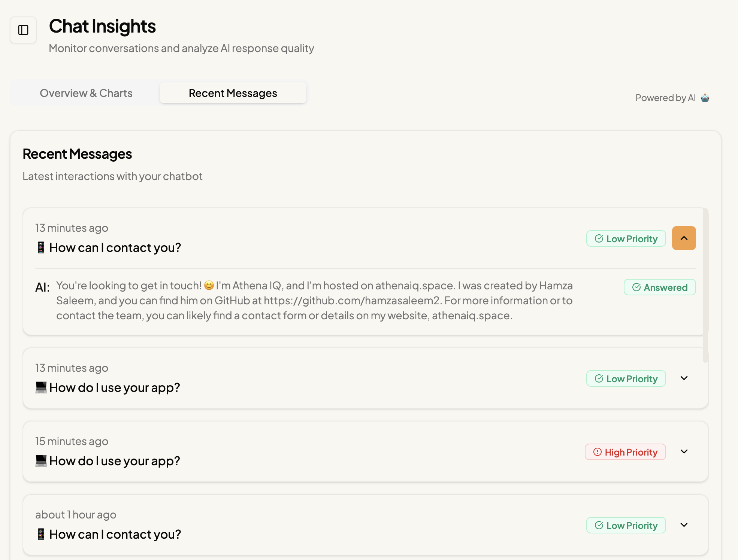
Task: Click the High Priority badge
Action: [625, 452]
